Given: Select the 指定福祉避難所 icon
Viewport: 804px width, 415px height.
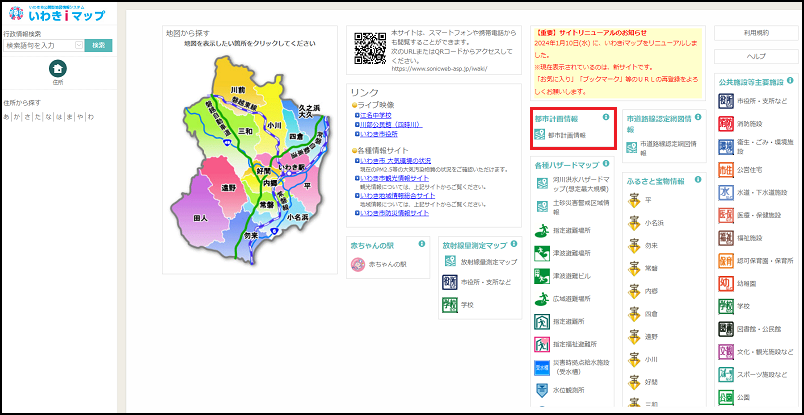Looking at the screenshot, I should click(x=541, y=344).
